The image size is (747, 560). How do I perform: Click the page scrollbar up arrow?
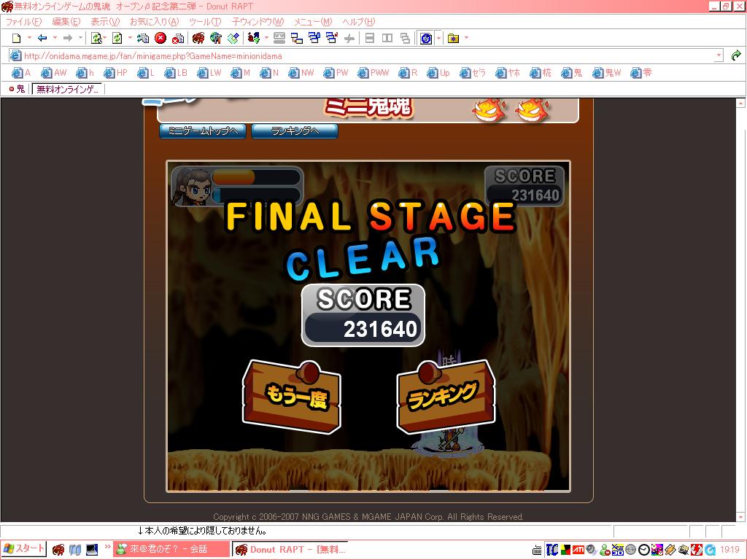click(x=741, y=102)
